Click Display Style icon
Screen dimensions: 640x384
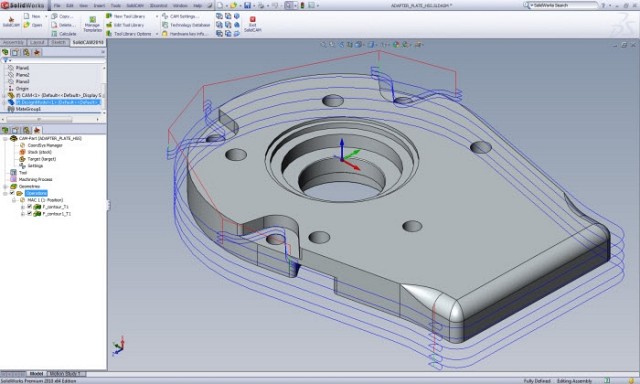tap(372, 44)
